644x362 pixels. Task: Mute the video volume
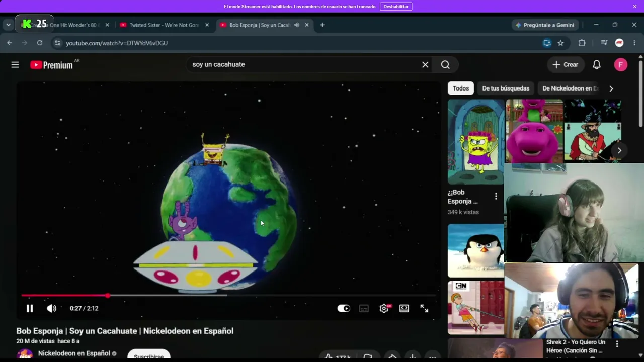click(52, 308)
